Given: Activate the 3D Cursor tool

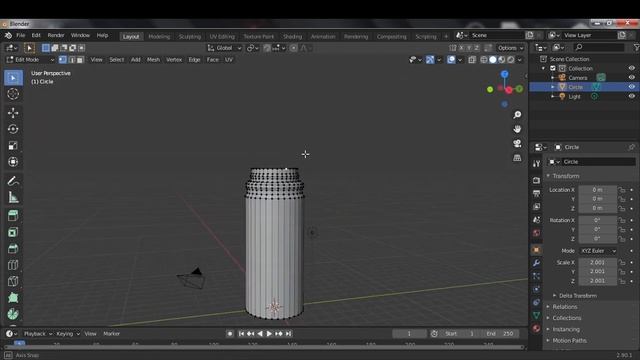Looking at the screenshot, I should 13,94.
